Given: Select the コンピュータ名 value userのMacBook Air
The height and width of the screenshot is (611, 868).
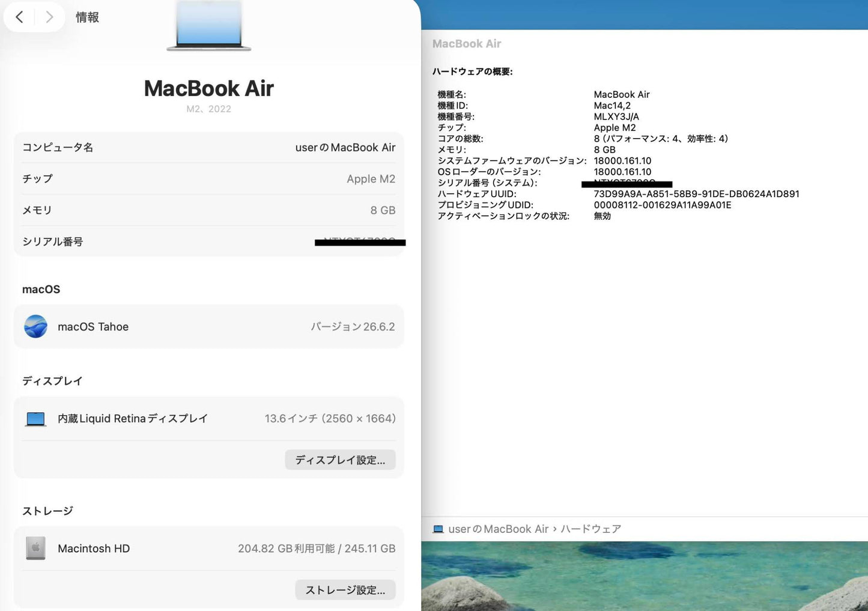Looking at the screenshot, I should [345, 147].
